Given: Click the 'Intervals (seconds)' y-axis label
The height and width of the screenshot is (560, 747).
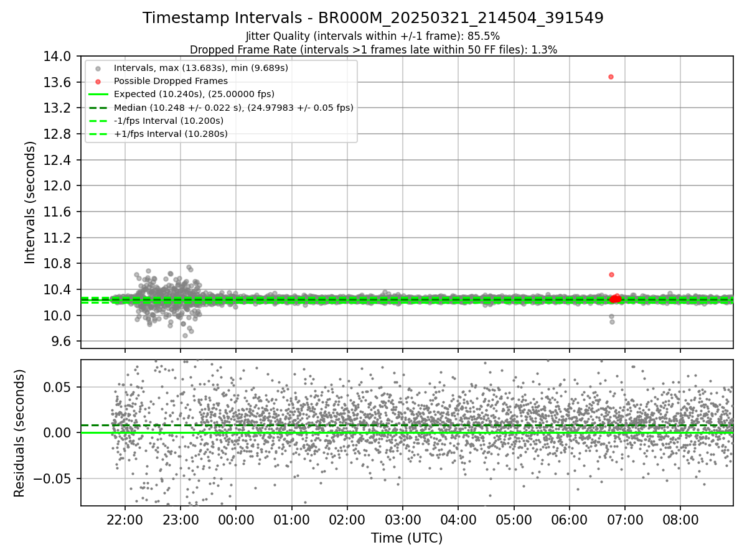Looking at the screenshot, I should point(31,202).
